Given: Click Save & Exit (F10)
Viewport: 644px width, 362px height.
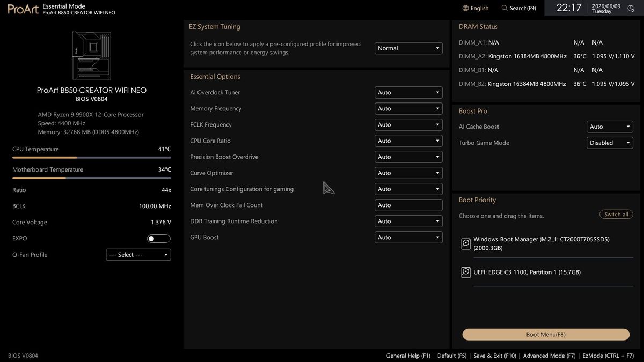Looking at the screenshot, I should [x=495, y=356].
